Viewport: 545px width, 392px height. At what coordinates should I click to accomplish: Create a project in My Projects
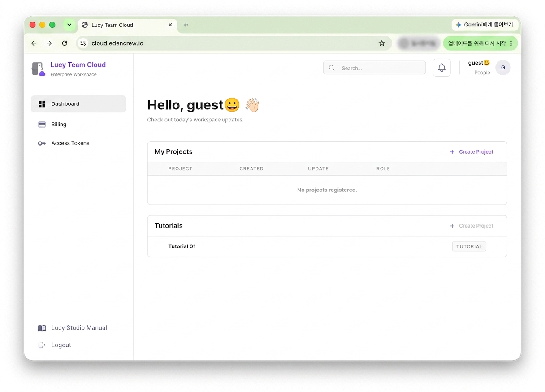tap(471, 152)
